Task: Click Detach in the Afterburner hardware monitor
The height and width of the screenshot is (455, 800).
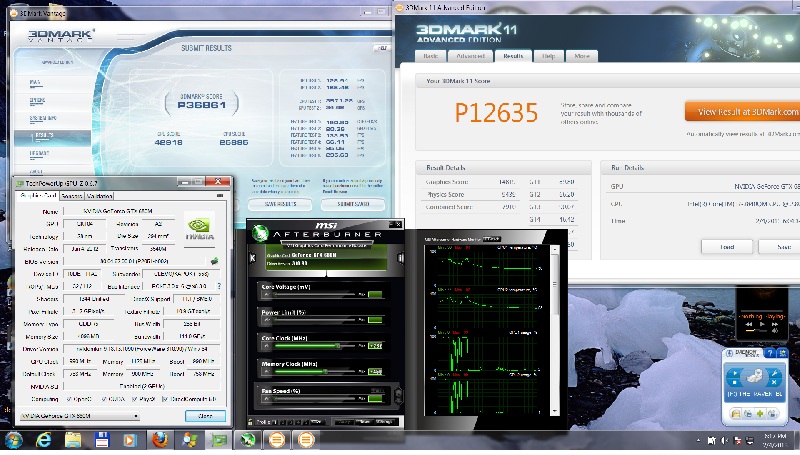Action: (492, 239)
